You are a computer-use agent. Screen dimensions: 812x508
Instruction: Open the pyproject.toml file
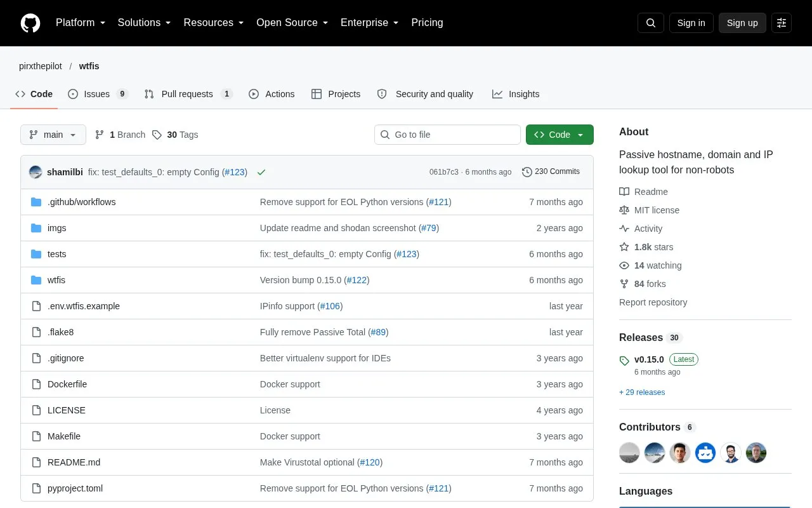[x=75, y=488]
